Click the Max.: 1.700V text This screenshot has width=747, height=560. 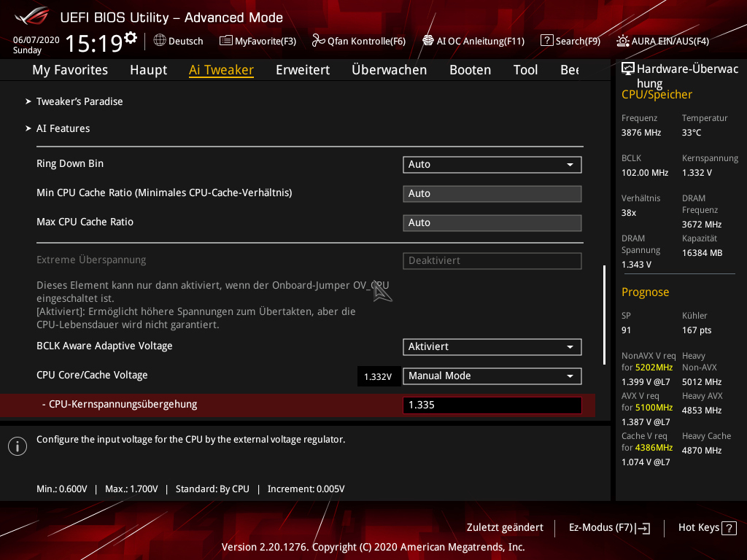click(131, 489)
